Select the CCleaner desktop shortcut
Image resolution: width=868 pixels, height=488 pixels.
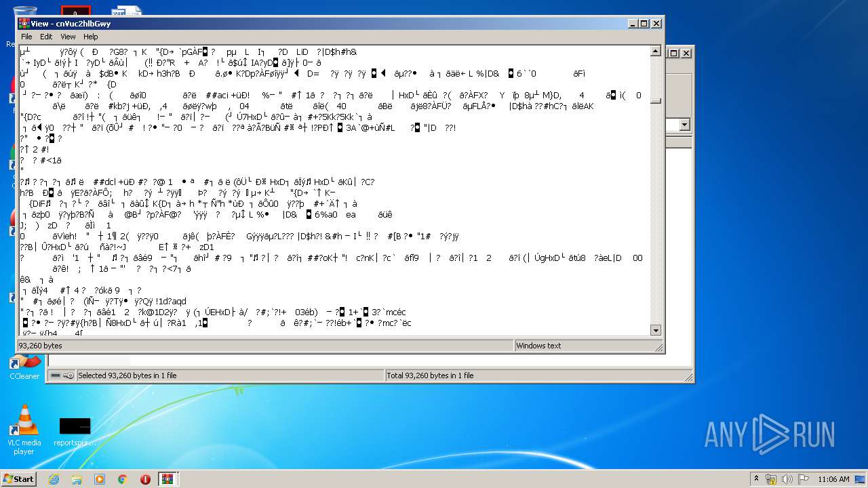pos(24,368)
